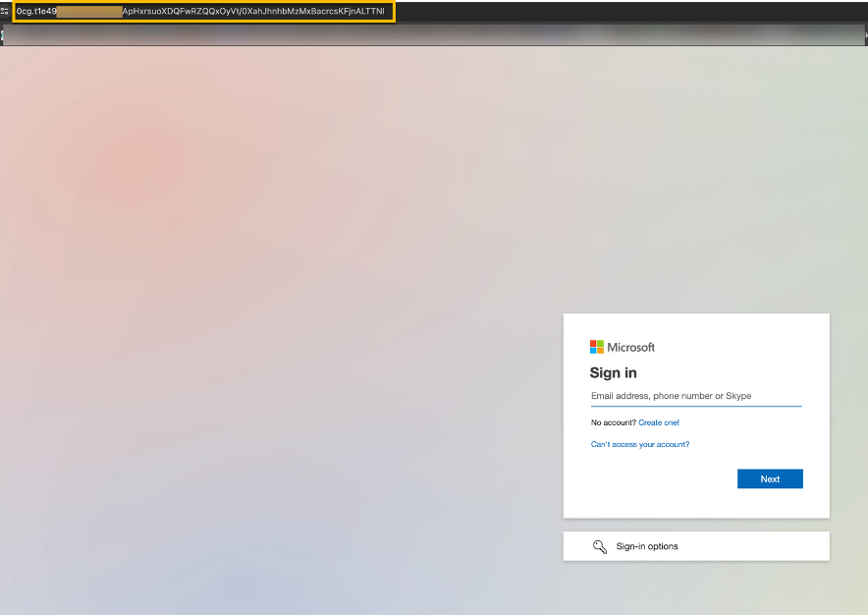The width and height of the screenshot is (868, 615).
Task: Click the empty gradient background left of the card
Action: coord(275,344)
